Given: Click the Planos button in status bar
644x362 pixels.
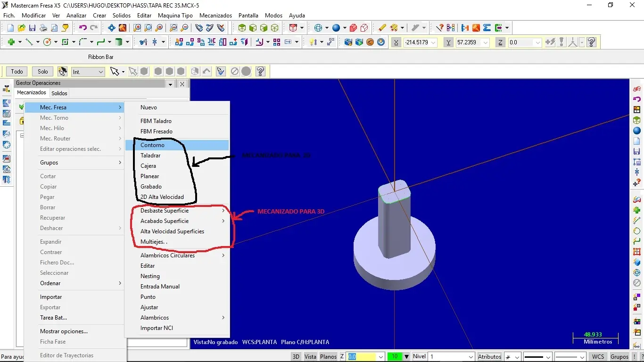Looking at the screenshot, I should point(328,357).
